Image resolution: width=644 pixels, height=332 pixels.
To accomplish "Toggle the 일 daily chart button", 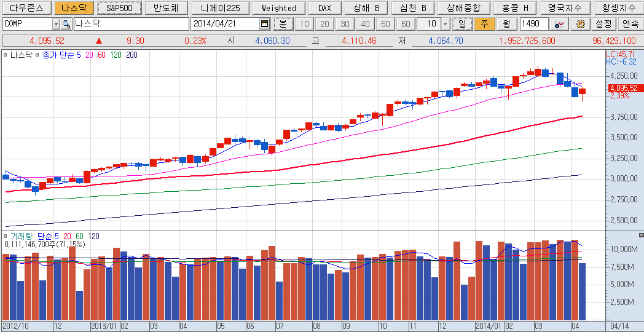I will point(463,24).
